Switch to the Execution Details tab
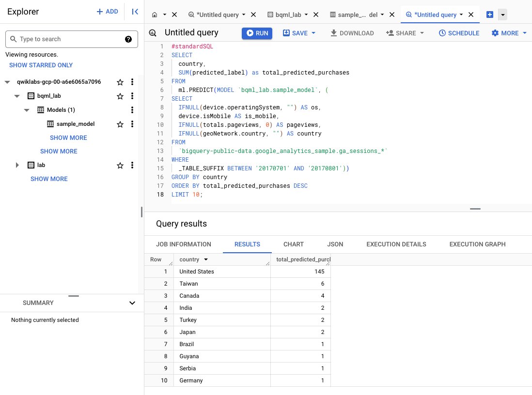This screenshot has height=395, width=532. (396, 244)
